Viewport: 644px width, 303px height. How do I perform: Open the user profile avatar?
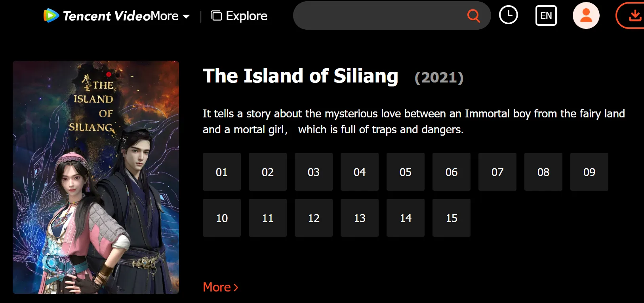tap(586, 15)
